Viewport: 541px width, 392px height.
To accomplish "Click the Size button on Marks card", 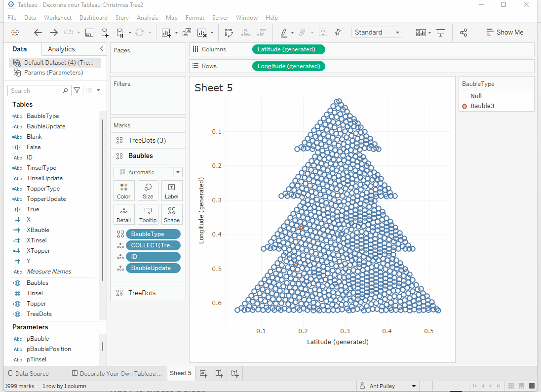I will pyautogui.click(x=148, y=191).
